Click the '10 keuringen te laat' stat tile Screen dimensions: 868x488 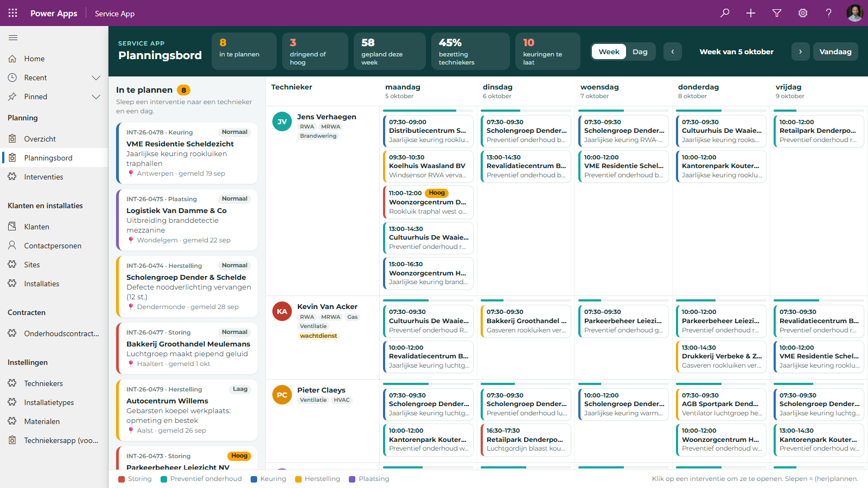pos(547,51)
